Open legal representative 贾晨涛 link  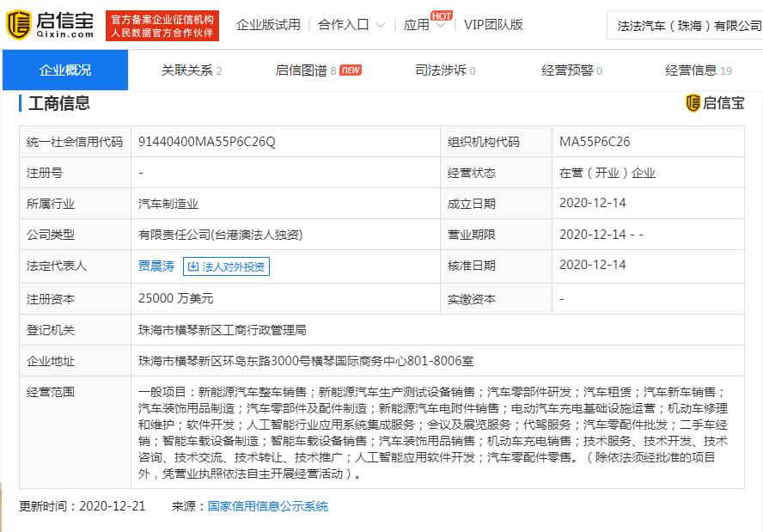click(156, 266)
